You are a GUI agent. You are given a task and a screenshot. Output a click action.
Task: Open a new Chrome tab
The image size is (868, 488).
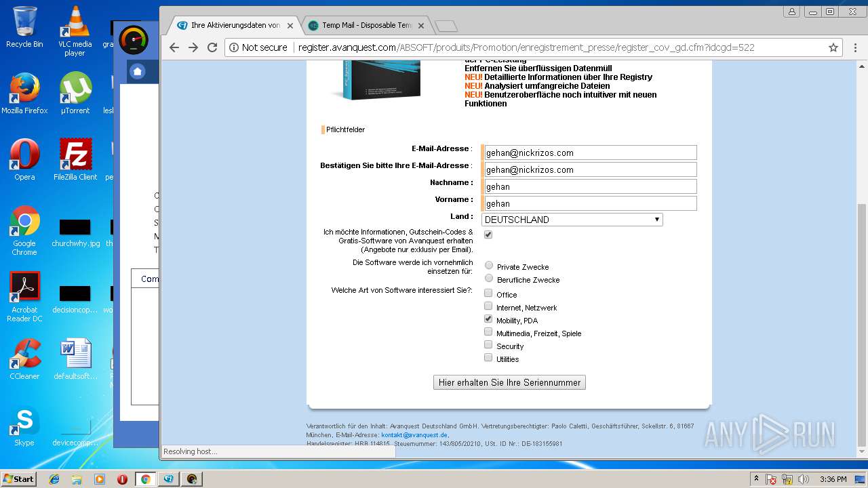(x=446, y=26)
